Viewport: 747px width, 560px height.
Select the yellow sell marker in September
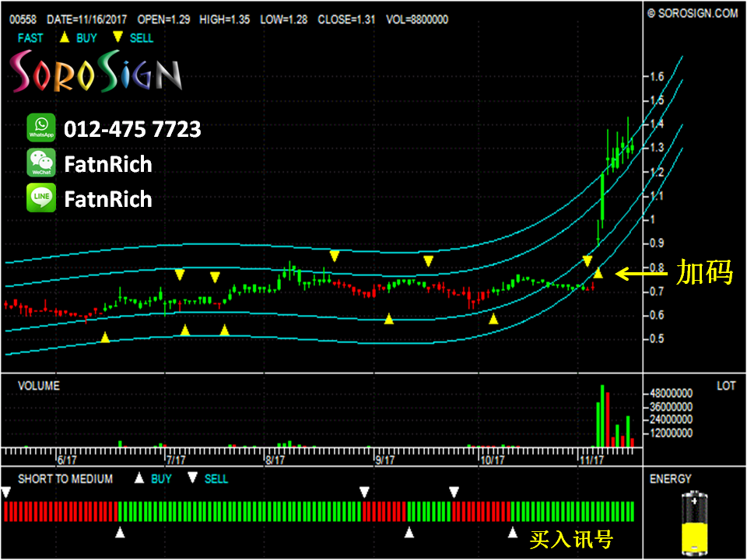pyautogui.click(x=428, y=261)
